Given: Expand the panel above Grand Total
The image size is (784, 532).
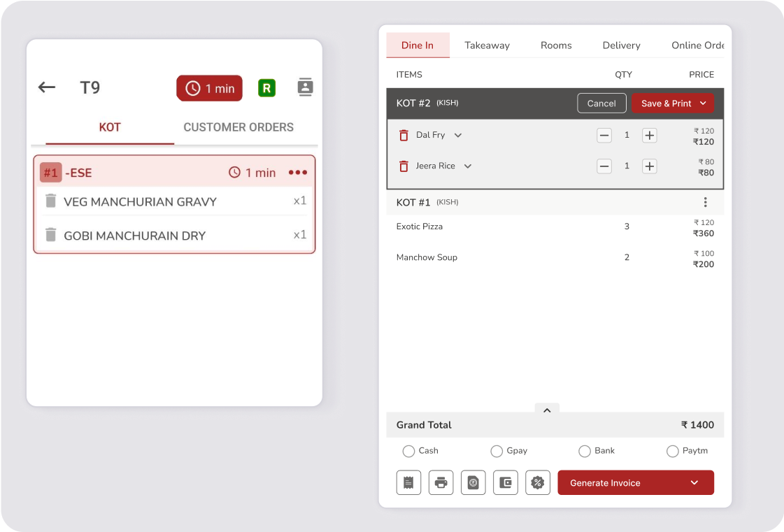Looking at the screenshot, I should 547,410.
